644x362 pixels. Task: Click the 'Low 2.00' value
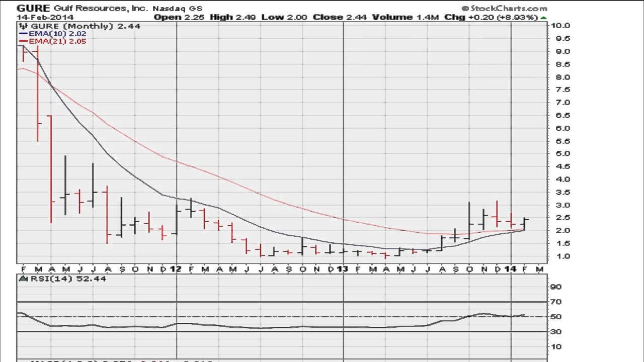[x=284, y=17]
